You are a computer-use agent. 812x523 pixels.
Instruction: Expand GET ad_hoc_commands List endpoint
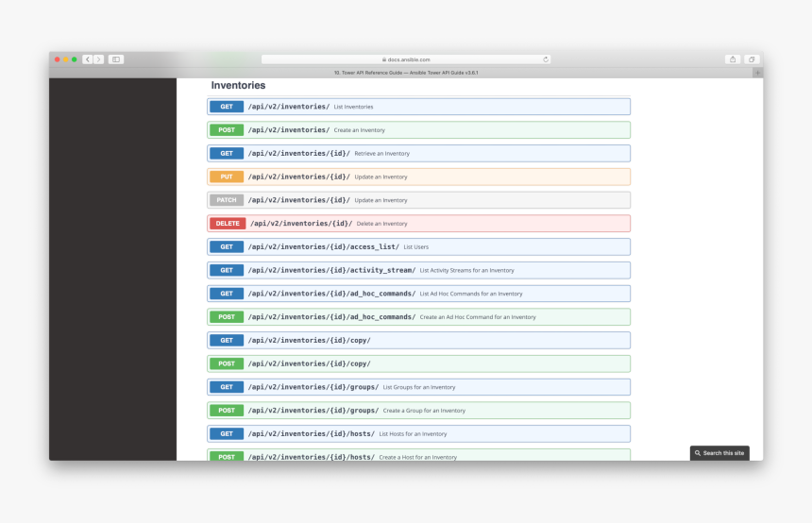point(419,294)
